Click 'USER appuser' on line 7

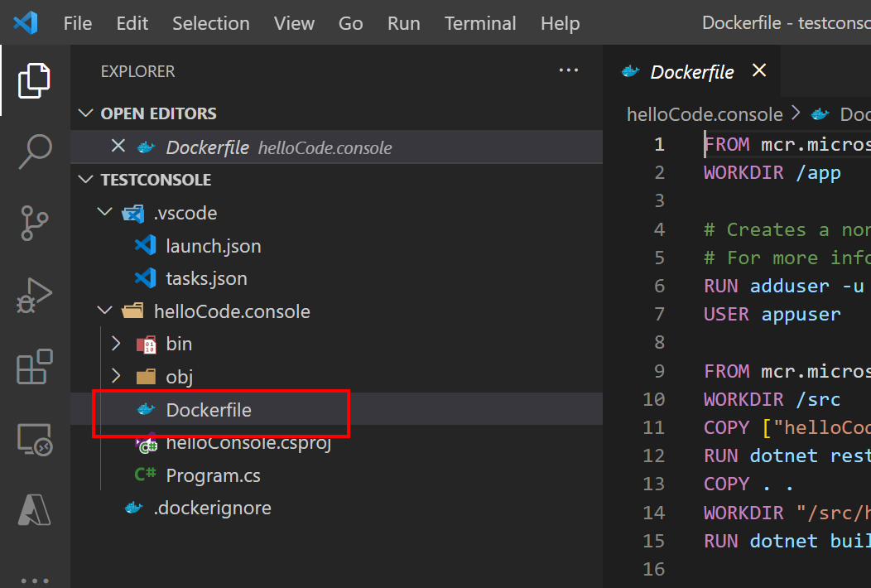tap(772, 315)
